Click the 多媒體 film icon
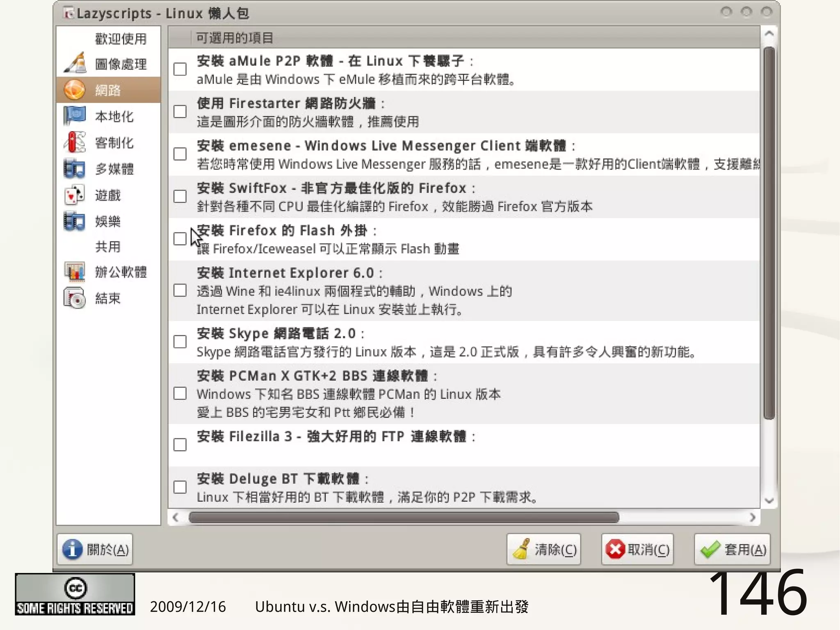Image resolution: width=840 pixels, height=630 pixels. (x=74, y=169)
